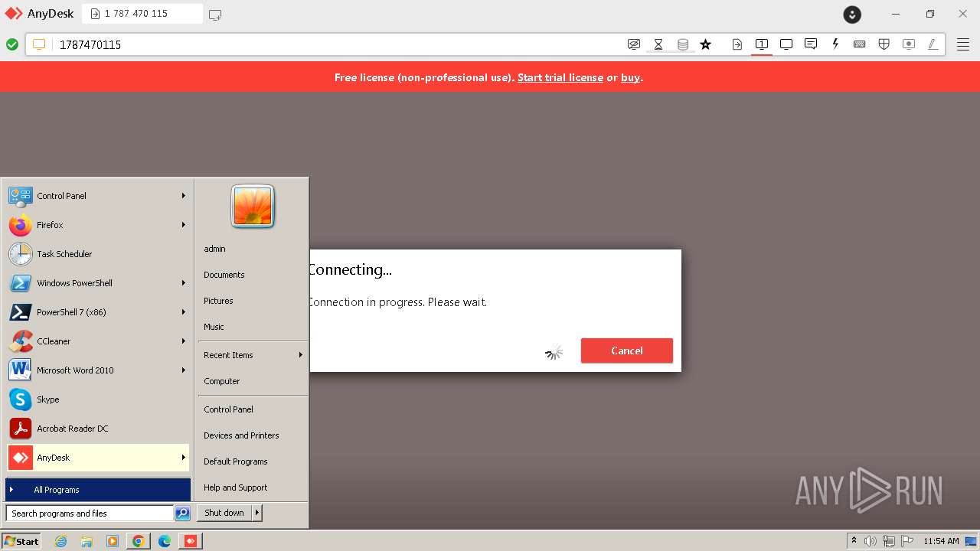Viewport: 980px width, 551px height.
Task: Expand Control Panel submenu arrow
Action: coord(184,196)
